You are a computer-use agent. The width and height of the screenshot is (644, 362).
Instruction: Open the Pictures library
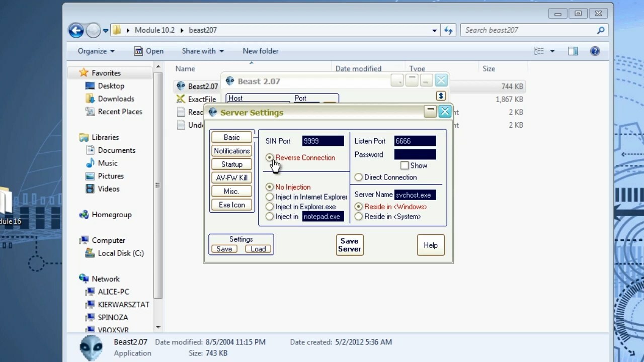(x=111, y=176)
